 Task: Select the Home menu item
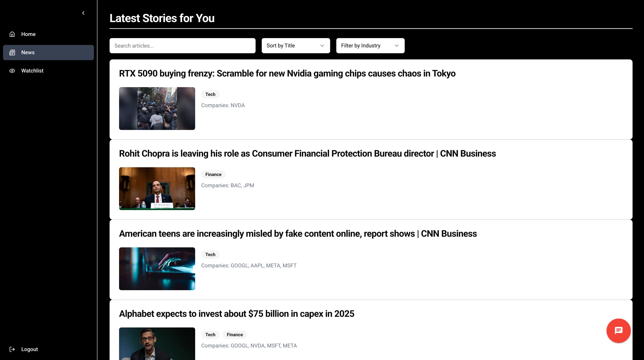click(28, 34)
